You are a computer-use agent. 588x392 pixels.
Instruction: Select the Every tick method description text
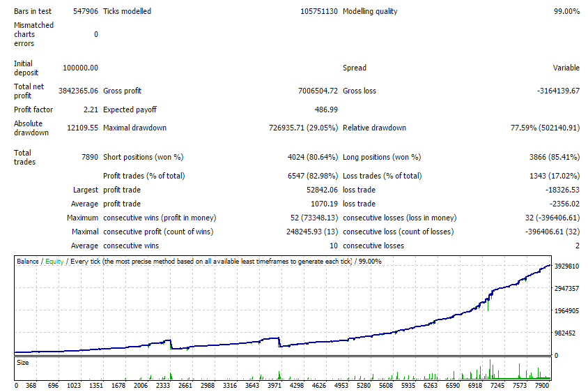click(211, 262)
